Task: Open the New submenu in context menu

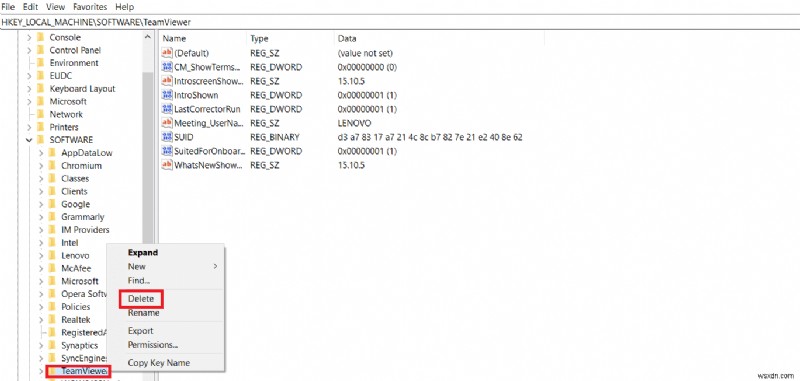Action: (x=165, y=266)
